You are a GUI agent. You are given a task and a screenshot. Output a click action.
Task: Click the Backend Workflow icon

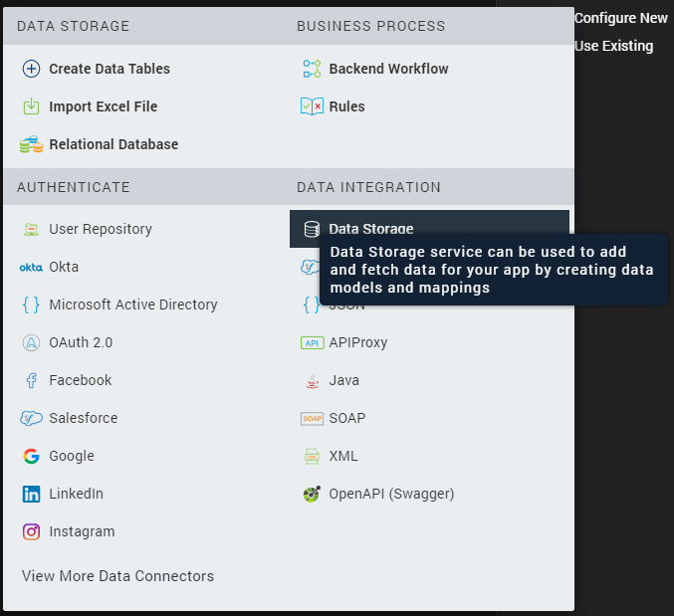point(312,69)
